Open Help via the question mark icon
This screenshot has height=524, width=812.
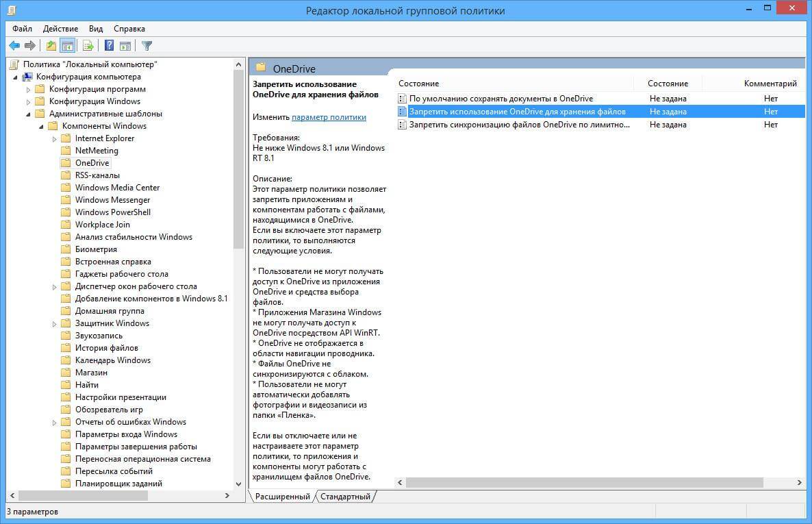tap(110, 46)
